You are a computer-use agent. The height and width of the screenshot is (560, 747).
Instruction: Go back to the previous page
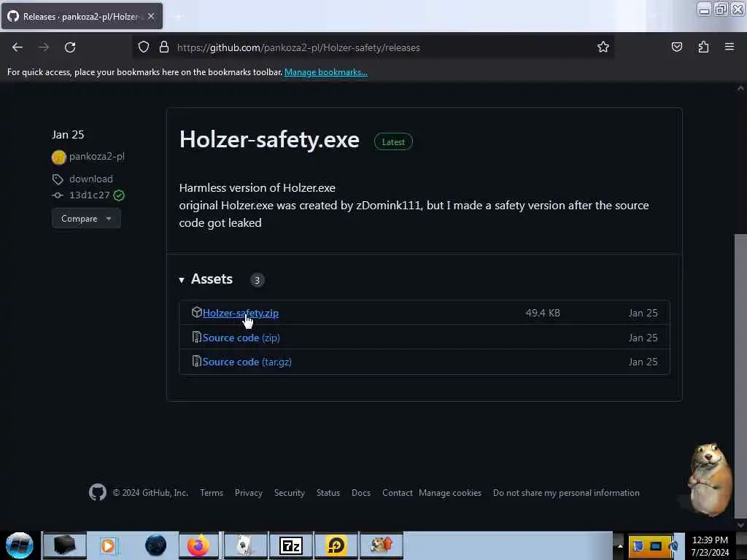[18, 47]
